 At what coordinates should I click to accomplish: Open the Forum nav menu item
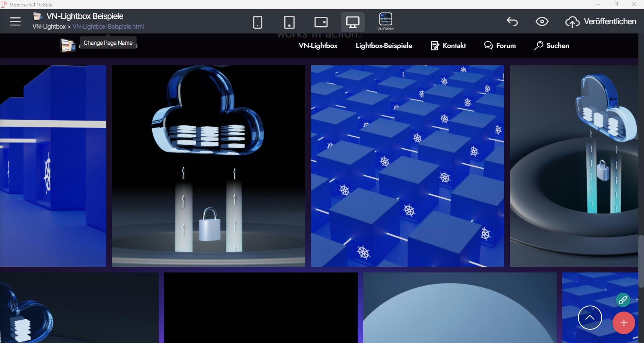tap(500, 46)
